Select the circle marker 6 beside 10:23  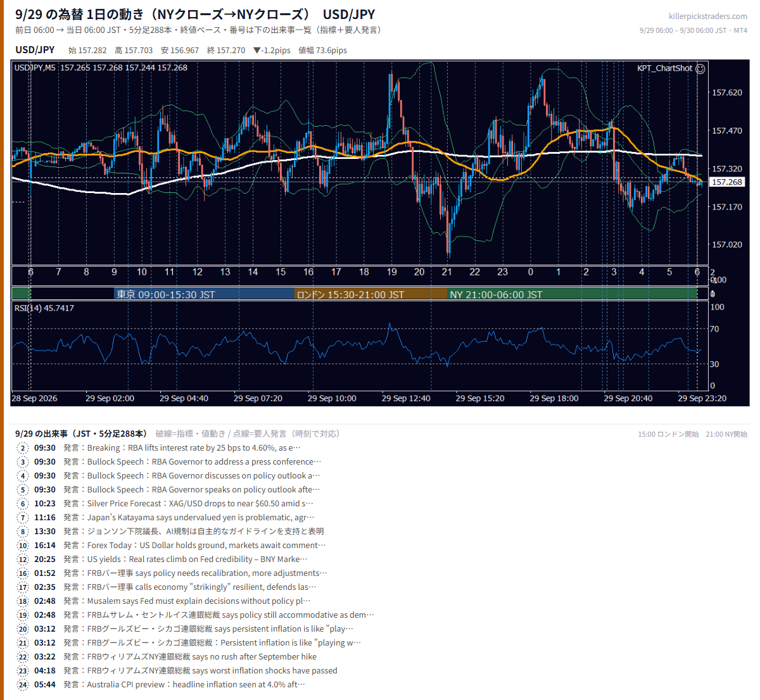coord(23,504)
